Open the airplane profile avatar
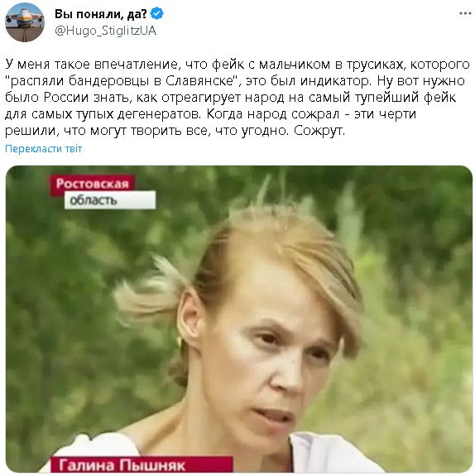Image resolution: width=475 pixels, height=476 pixels. 25,22
